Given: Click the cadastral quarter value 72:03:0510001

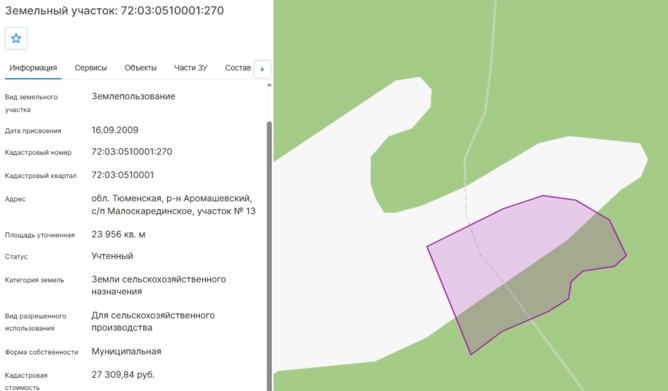Looking at the screenshot, I should pyautogui.click(x=123, y=175).
